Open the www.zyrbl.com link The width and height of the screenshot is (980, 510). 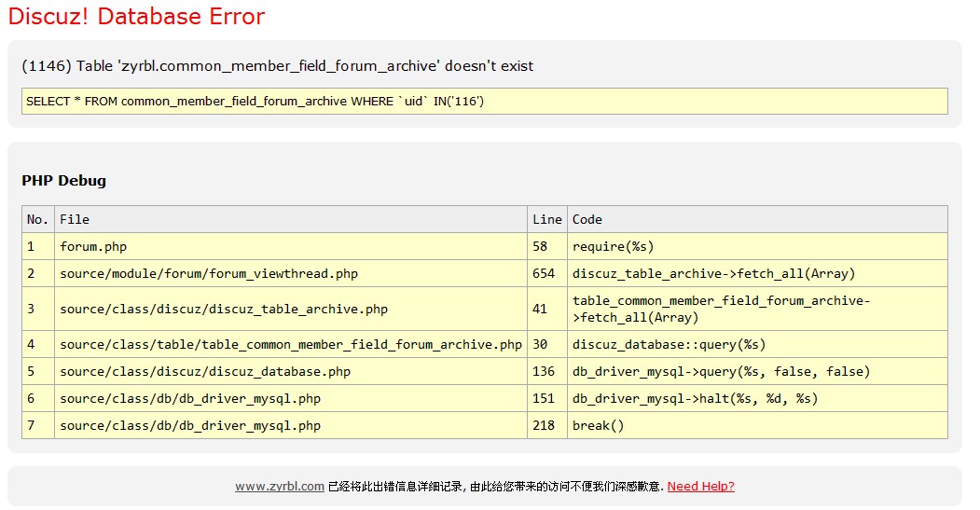coord(280,487)
